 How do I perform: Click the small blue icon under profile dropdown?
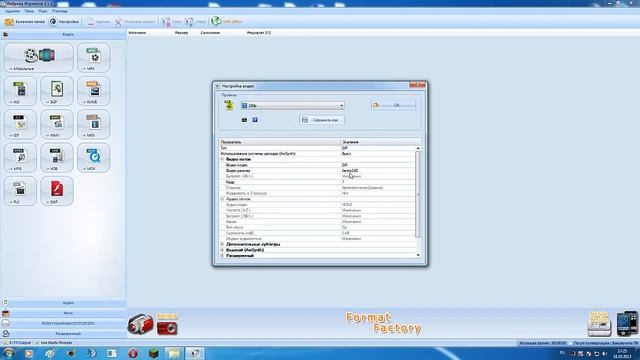[255, 120]
